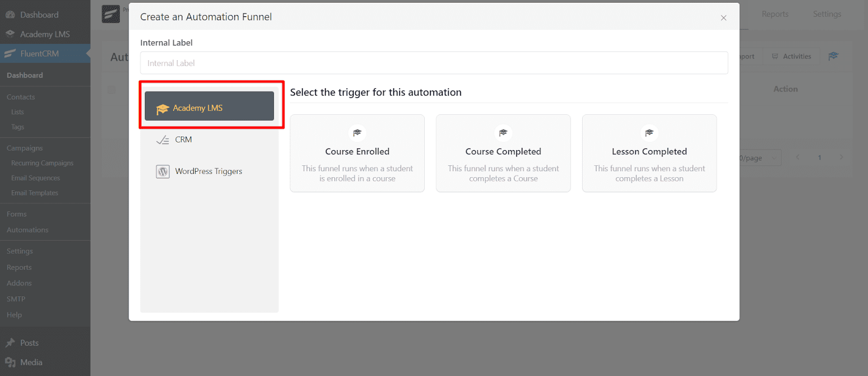Click the Lesson Completed graduation icon
The image size is (868, 376).
(x=649, y=133)
